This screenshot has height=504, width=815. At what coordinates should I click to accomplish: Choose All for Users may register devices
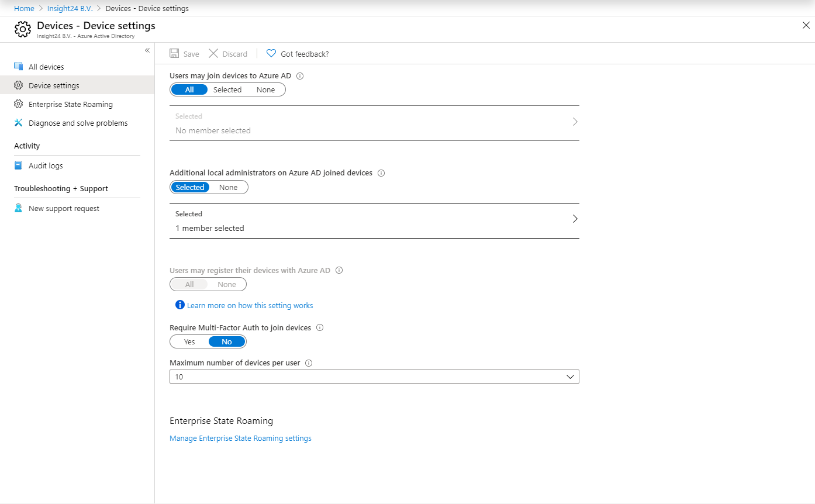(x=189, y=284)
